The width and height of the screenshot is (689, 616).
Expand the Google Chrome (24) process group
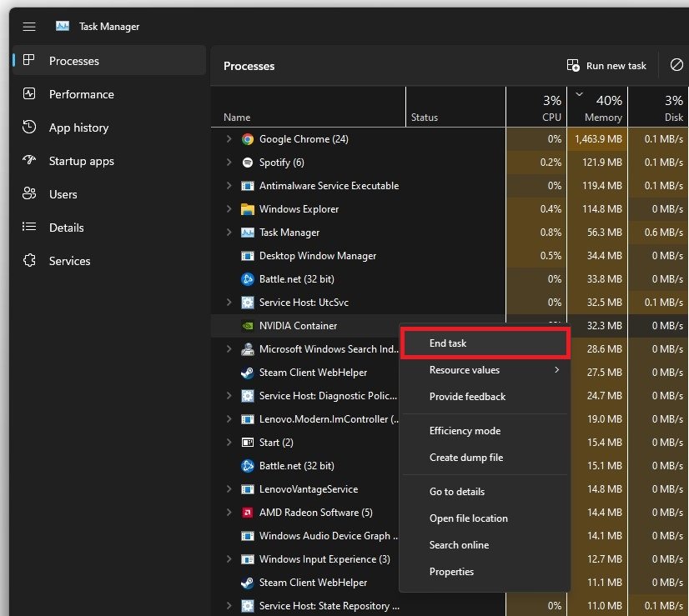(x=229, y=139)
